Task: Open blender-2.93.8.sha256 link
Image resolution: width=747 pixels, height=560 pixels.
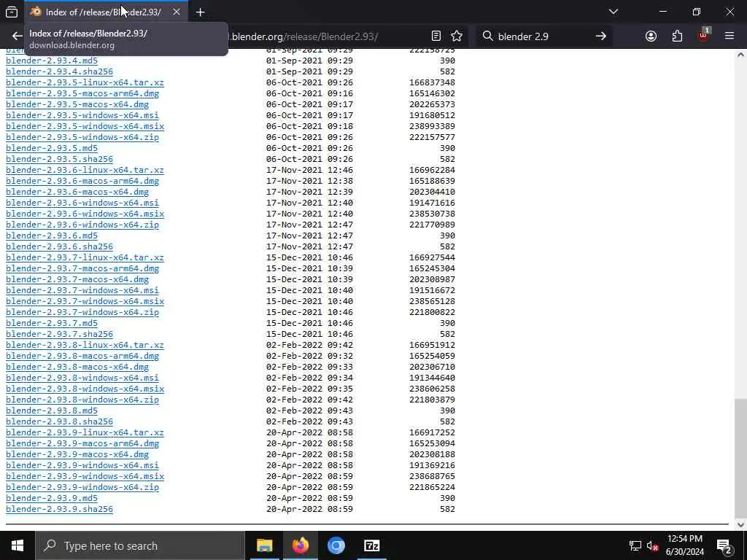Action: [59, 421]
